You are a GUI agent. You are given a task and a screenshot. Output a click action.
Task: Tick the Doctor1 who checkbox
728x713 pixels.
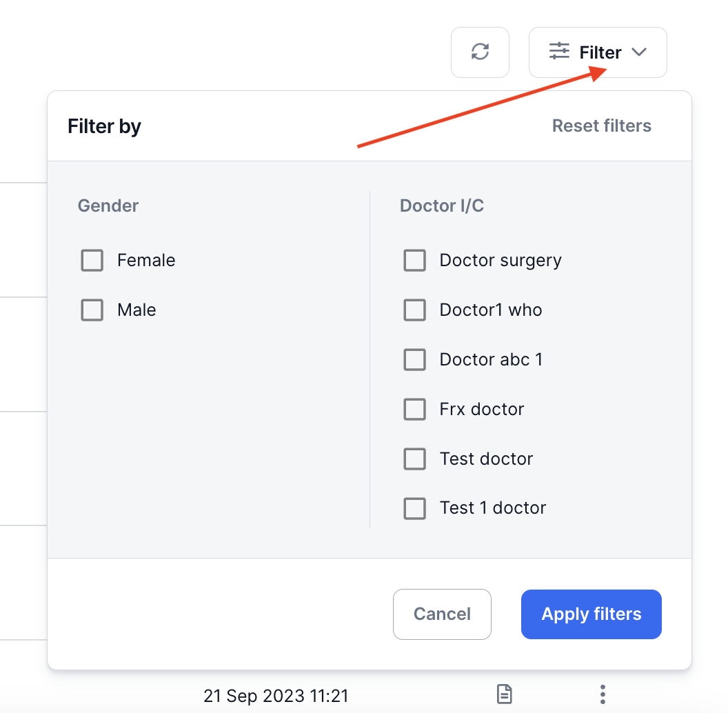point(414,310)
